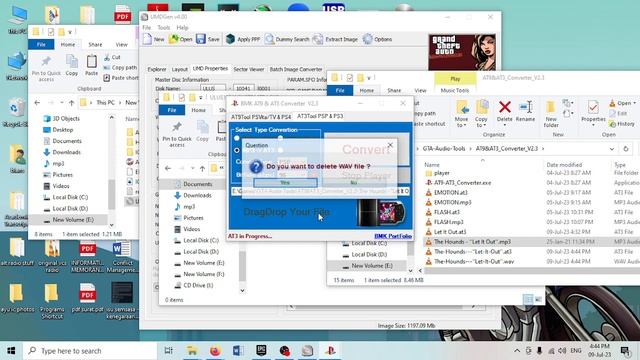
Task: Start Dummy Search in UMDGen
Action: pyautogui.click(x=287, y=39)
